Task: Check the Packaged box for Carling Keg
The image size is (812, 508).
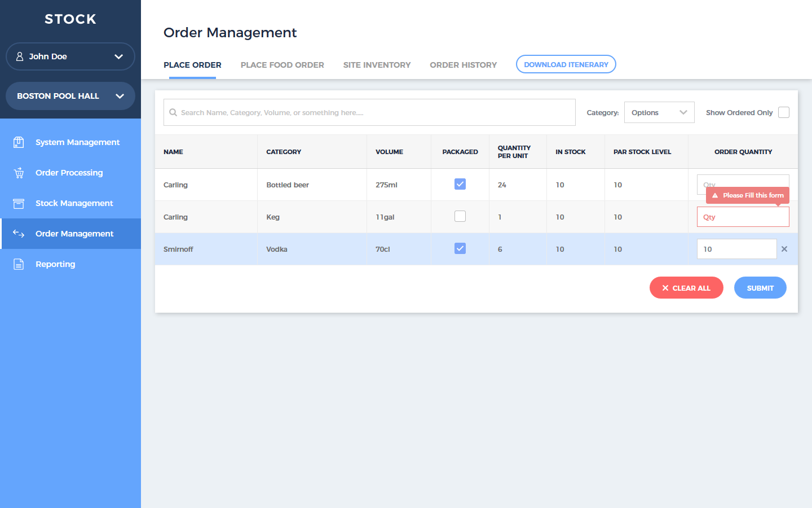Action: click(460, 216)
